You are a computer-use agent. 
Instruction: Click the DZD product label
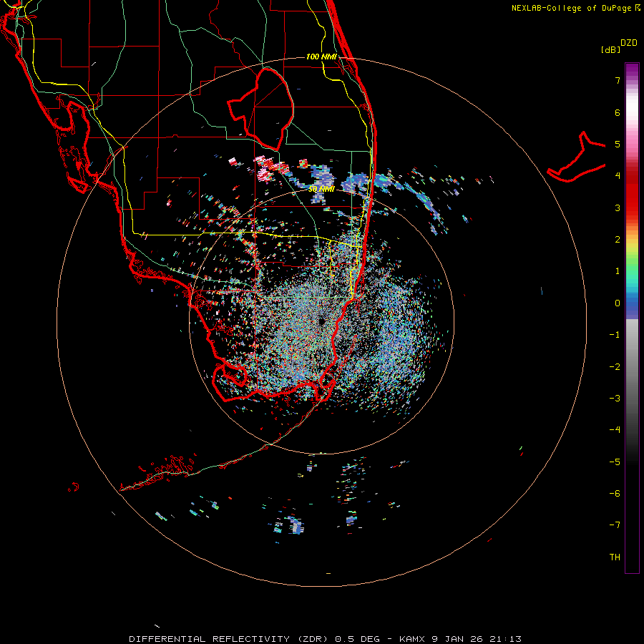coord(628,43)
